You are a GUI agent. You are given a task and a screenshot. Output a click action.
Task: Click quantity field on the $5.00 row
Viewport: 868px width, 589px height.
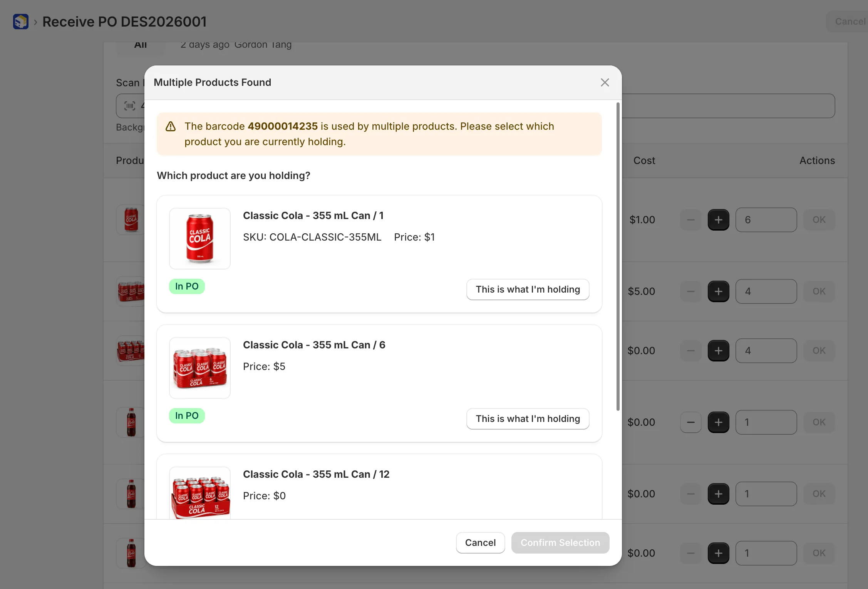pyautogui.click(x=766, y=291)
